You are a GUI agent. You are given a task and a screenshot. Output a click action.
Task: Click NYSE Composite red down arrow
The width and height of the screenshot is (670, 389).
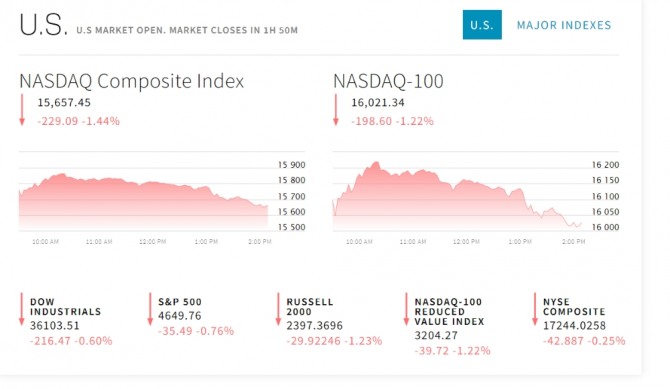point(535,309)
